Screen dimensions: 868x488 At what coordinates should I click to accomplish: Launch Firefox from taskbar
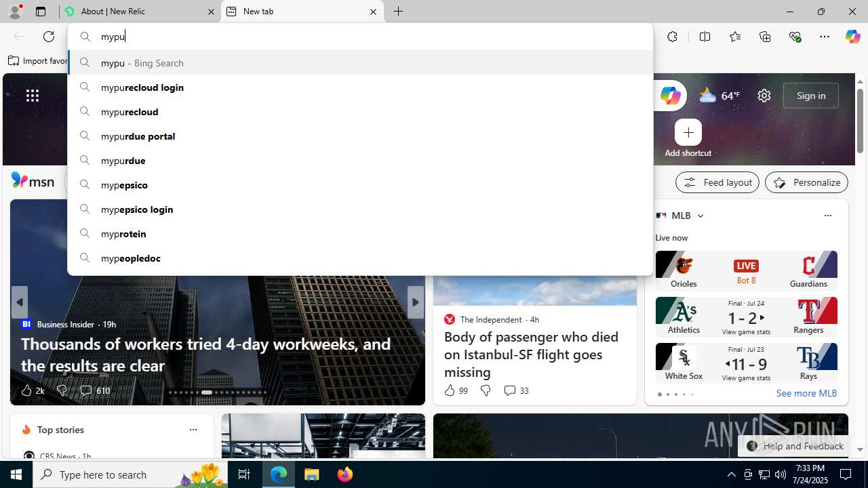345,474
